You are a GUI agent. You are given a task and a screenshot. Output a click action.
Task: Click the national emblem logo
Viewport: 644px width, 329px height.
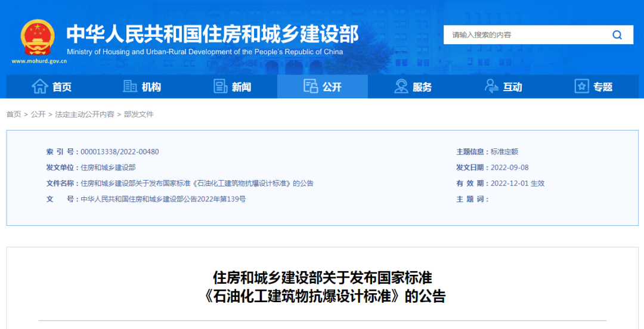click(38, 37)
